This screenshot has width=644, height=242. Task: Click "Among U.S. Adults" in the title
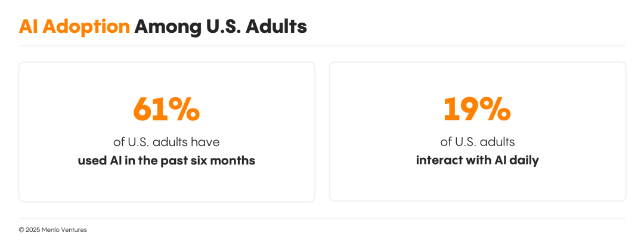point(220,26)
